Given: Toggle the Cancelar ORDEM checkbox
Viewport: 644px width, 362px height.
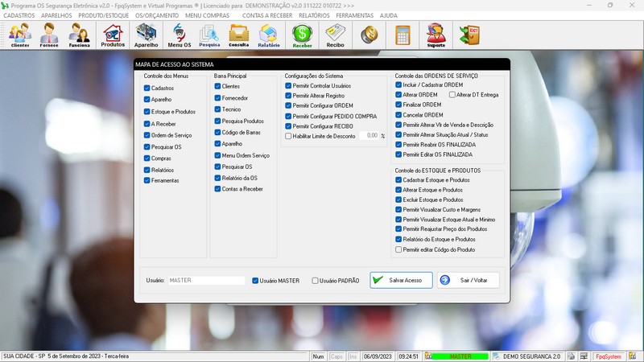Looking at the screenshot, I should 398,115.
